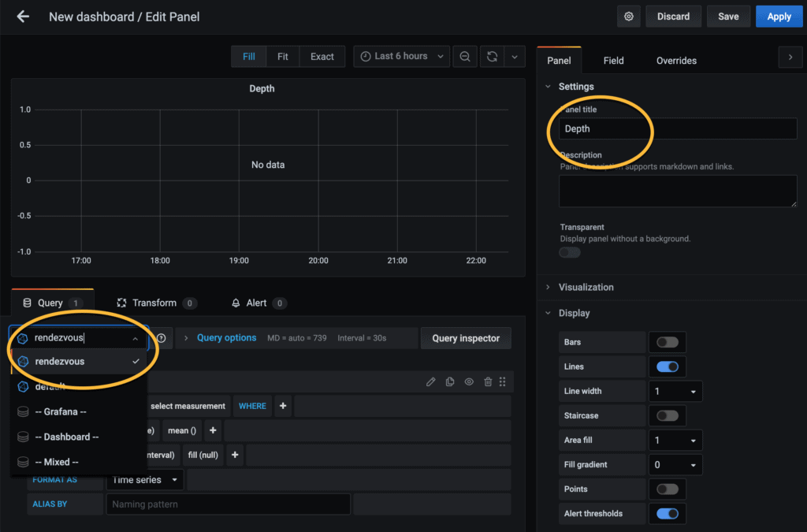
Task: Click the mean () aggregation segment
Action: 182,430
